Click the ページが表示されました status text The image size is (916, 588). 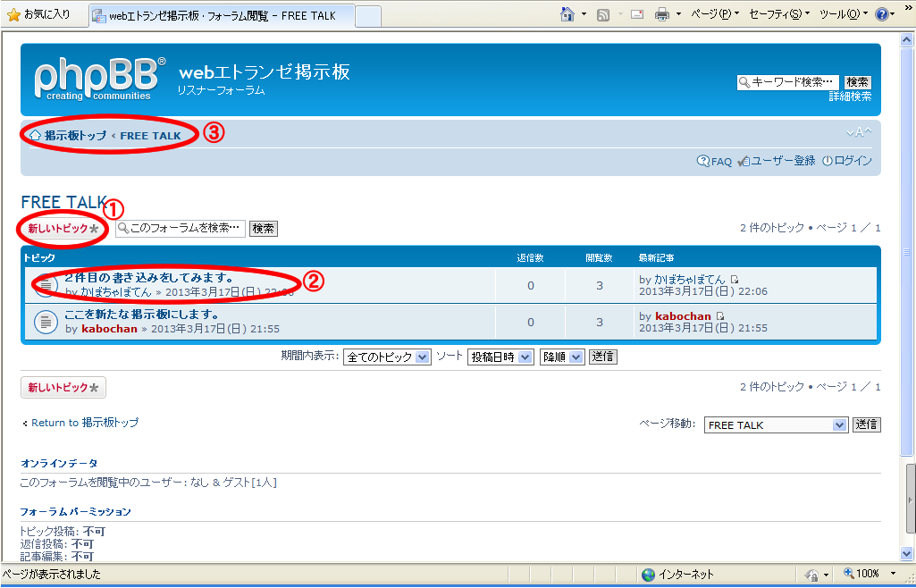(x=52, y=575)
